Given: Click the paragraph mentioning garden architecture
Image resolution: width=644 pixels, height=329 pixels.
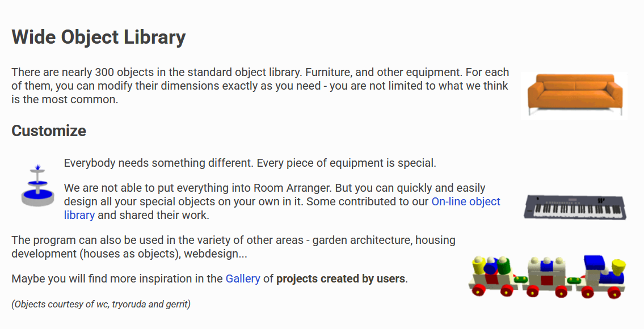Looking at the screenshot, I should click(x=233, y=247).
